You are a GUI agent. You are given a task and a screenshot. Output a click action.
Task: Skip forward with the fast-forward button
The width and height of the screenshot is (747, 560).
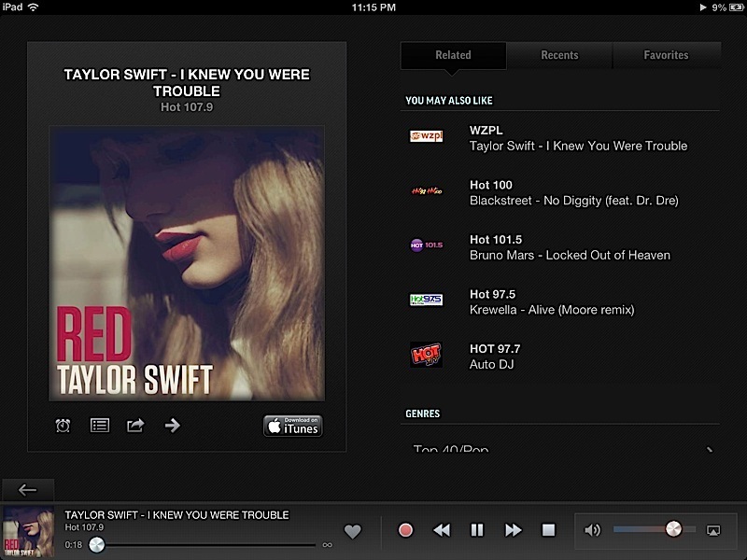click(x=513, y=530)
